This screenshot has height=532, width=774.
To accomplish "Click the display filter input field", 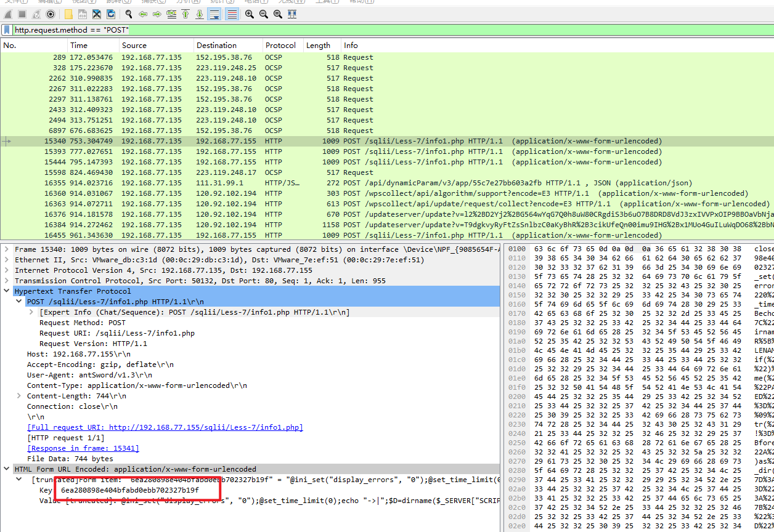I will [x=393, y=30].
